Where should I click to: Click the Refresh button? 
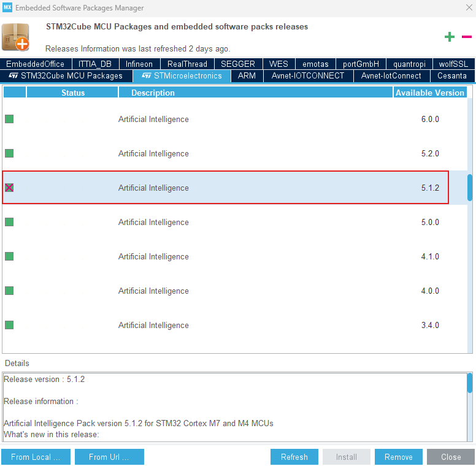[x=294, y=457]
